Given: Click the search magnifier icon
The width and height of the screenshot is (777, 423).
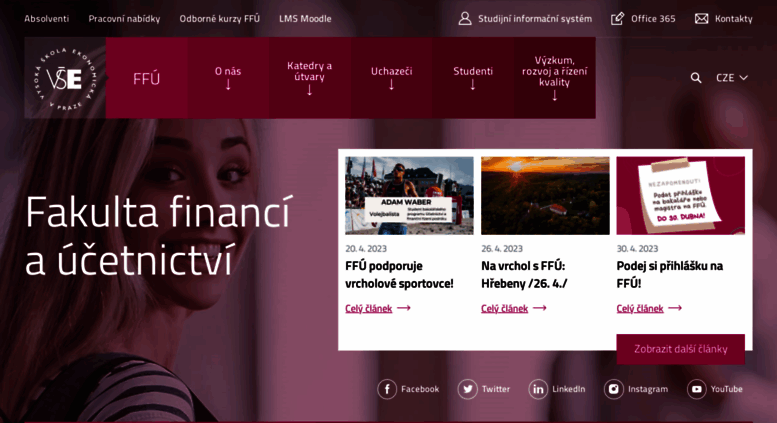Looking at the screenshot, I should (x=696, y=78).
